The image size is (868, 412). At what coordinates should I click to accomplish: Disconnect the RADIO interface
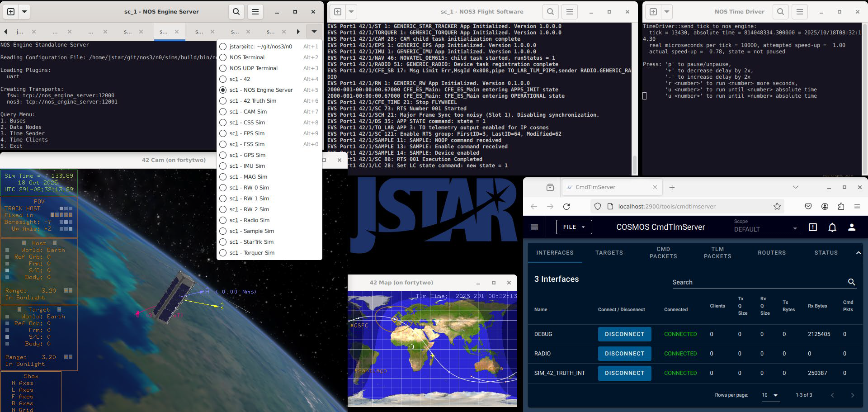[x=624, y=354]
